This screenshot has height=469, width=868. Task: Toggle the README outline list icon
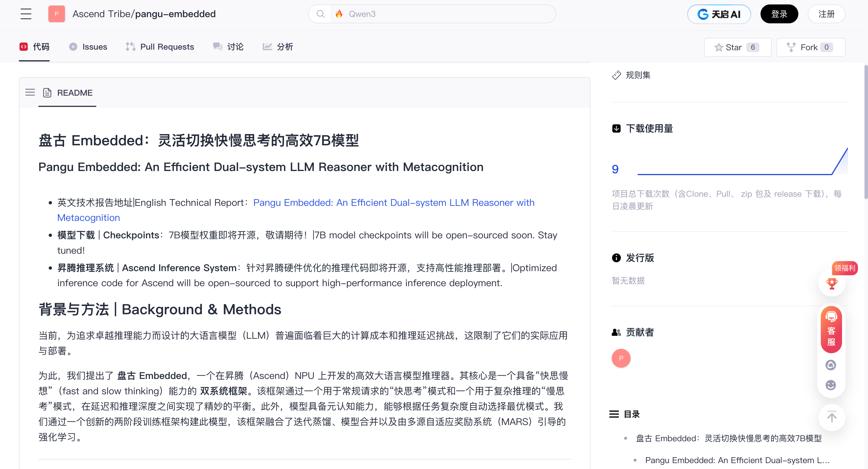[30, 92]
